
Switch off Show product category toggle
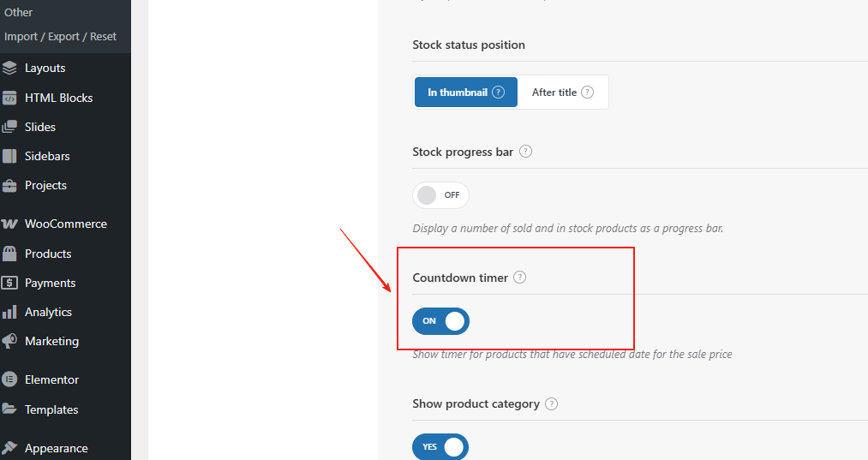click(440, 447)
